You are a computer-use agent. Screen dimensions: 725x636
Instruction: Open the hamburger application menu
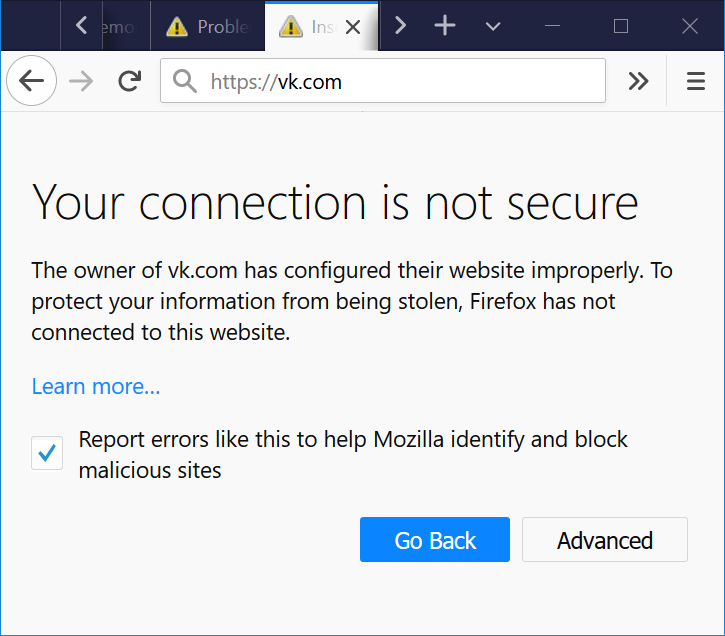click(696, 81)
